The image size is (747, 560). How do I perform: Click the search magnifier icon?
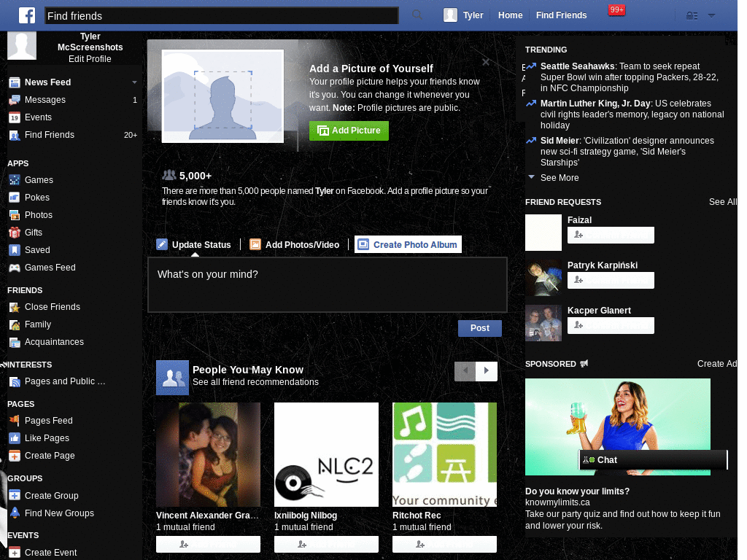point(417,15)
